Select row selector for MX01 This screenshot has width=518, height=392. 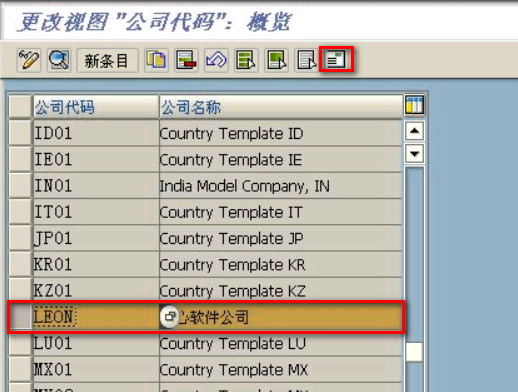20,370
